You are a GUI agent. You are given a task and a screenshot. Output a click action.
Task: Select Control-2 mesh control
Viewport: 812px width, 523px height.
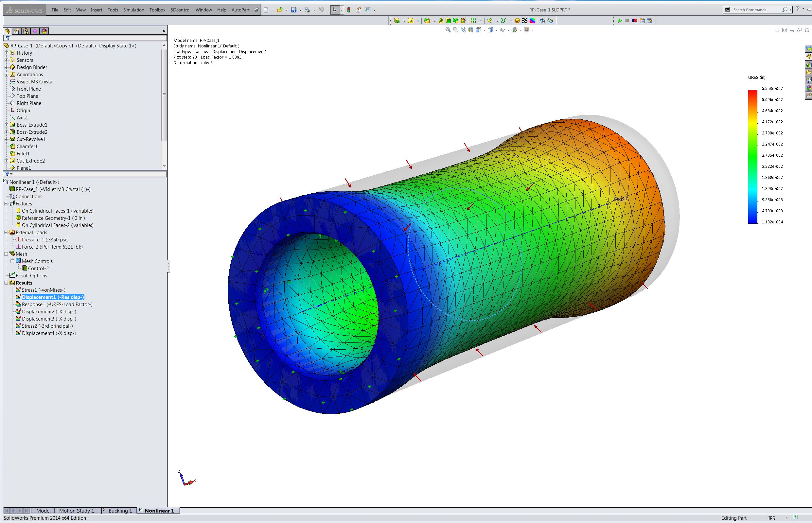pos(38,268)
